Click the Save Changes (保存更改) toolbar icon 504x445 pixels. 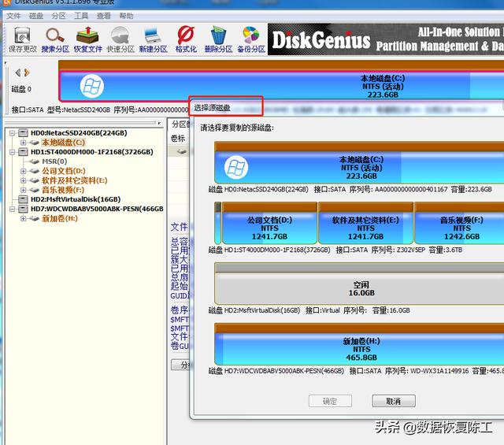click(23, 39)
